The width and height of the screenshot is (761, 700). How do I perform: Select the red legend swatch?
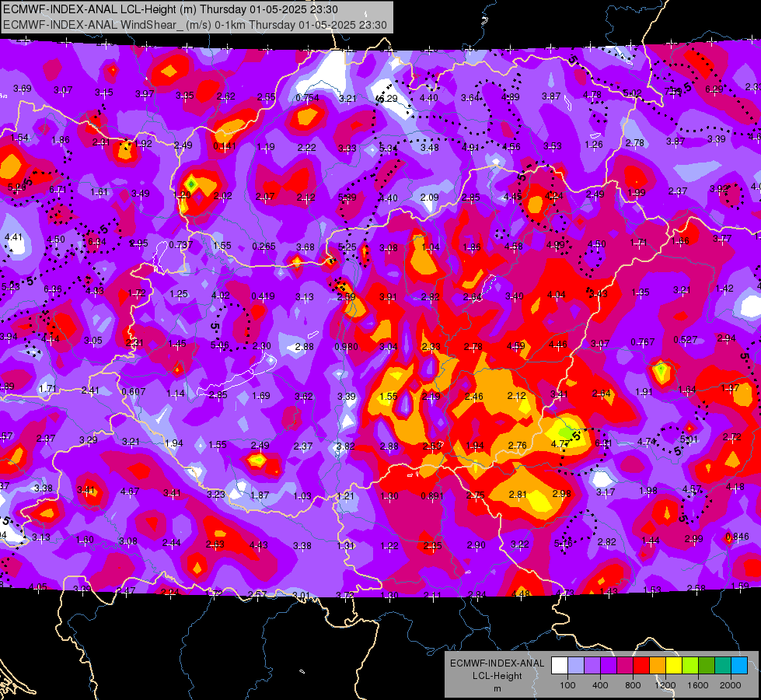point(641,666)
